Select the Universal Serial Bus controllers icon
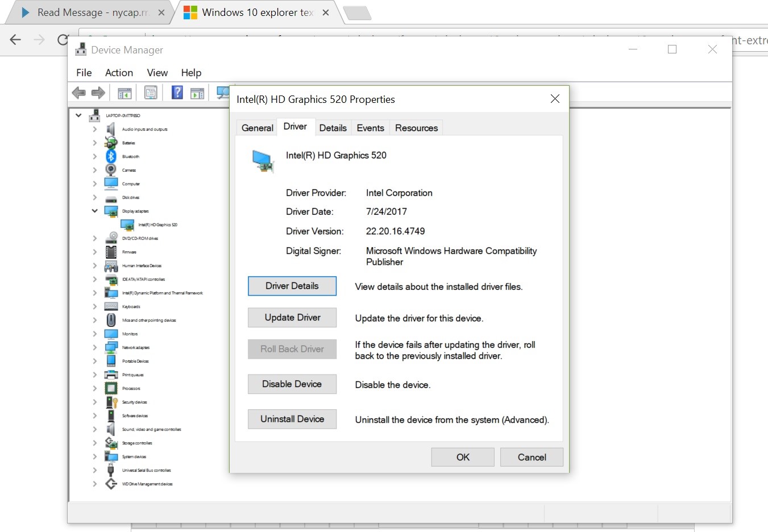This screenshot has width=768, height=532. click(x=111, y=470)
